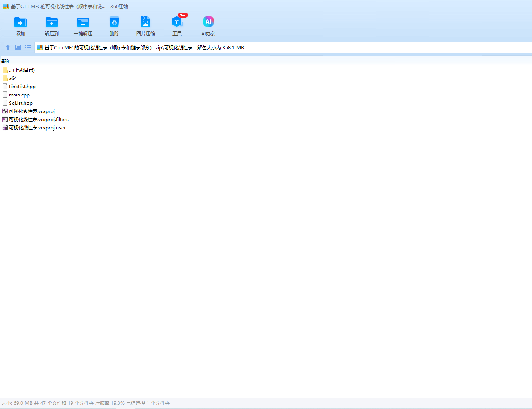Open the 工具 tools icon with New badge
This screenshot has height=409, width=532.
pos(177,22)
